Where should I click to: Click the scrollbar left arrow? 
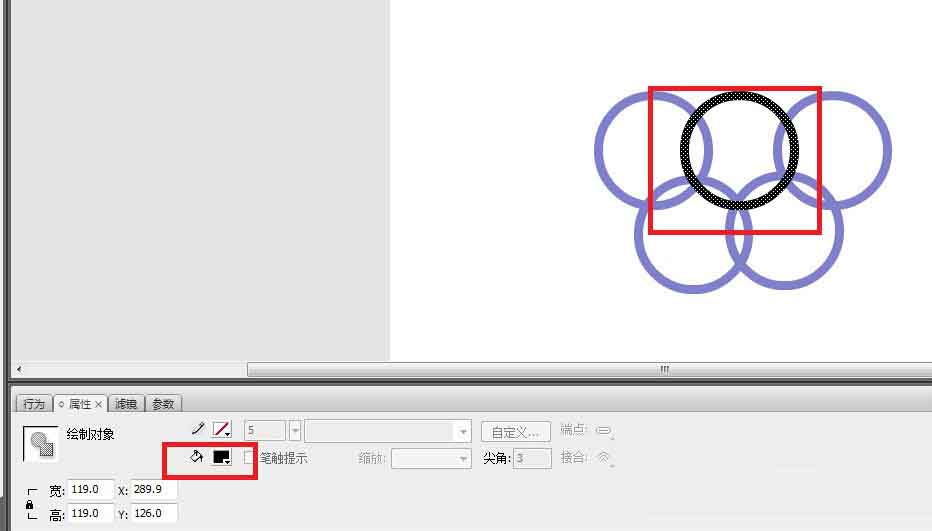(19, 369)
